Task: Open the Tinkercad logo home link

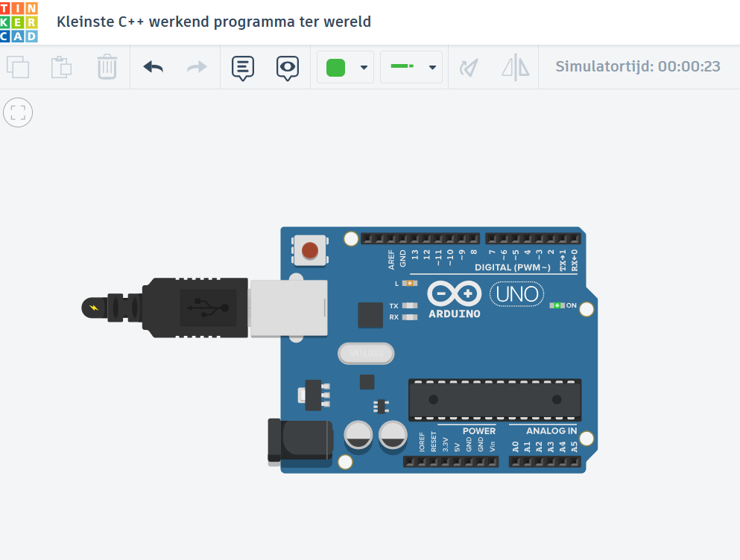Action: (19, 22)
